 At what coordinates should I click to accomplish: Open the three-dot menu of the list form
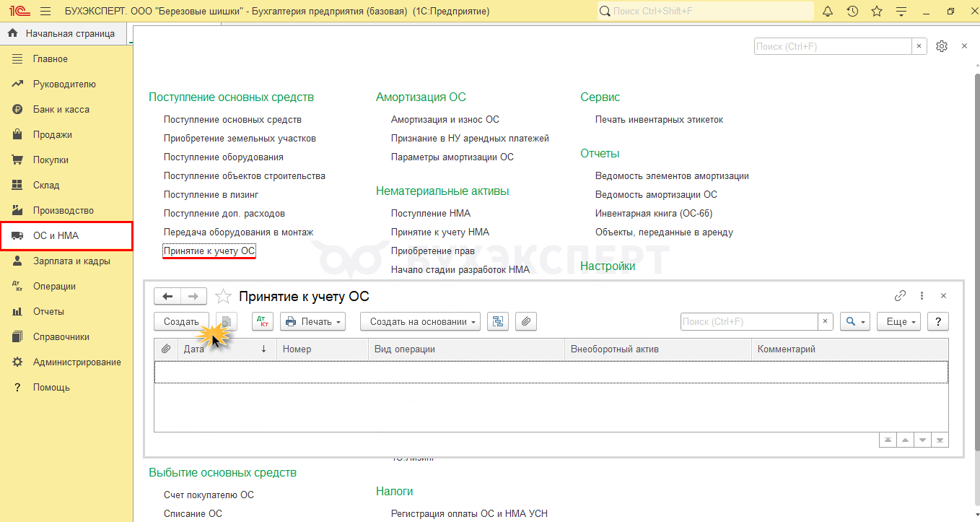coord(922,296)
